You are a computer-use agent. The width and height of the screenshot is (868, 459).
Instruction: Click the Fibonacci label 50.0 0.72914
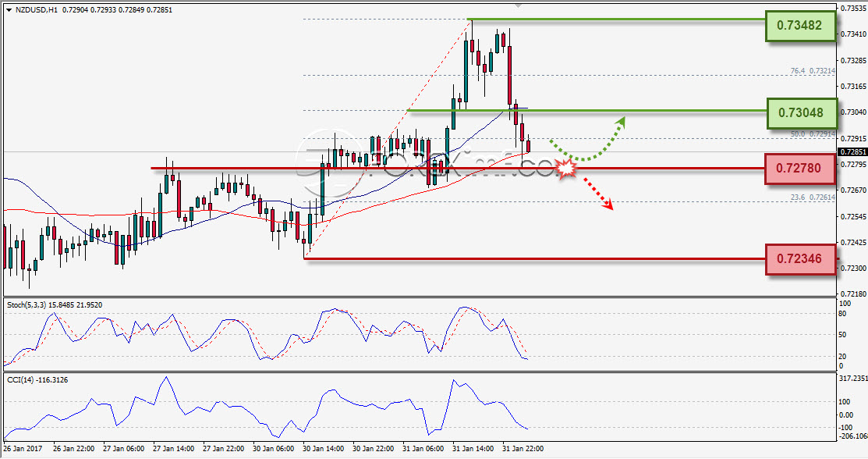click(x=812, y=134)
